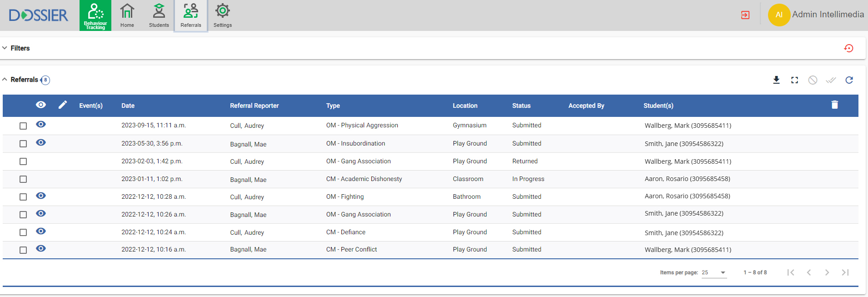Click the red logout icon
Viewport: 868px width, 297px height.
pos(745,15)
